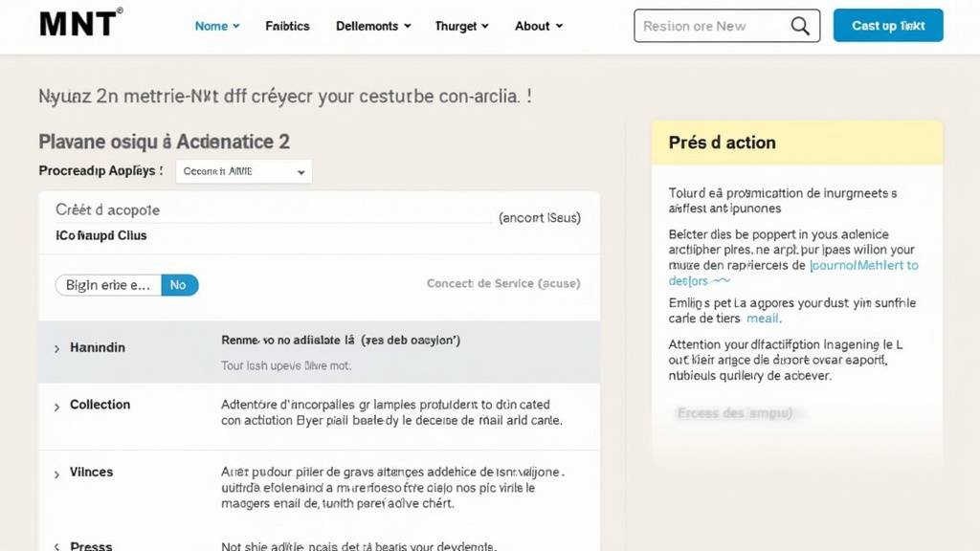The image size is (980, 551).
Task: Open the journal Mehlert to detjors link
Action: [x=863, y=265]
